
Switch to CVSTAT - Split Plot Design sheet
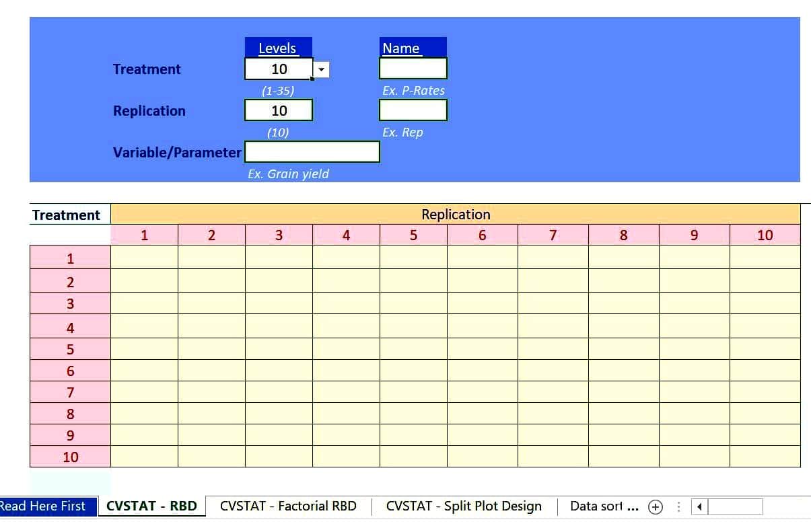(463, 506)
